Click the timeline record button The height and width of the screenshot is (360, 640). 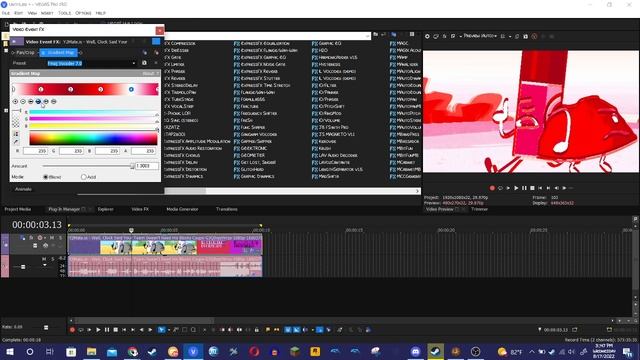(72, 330)
